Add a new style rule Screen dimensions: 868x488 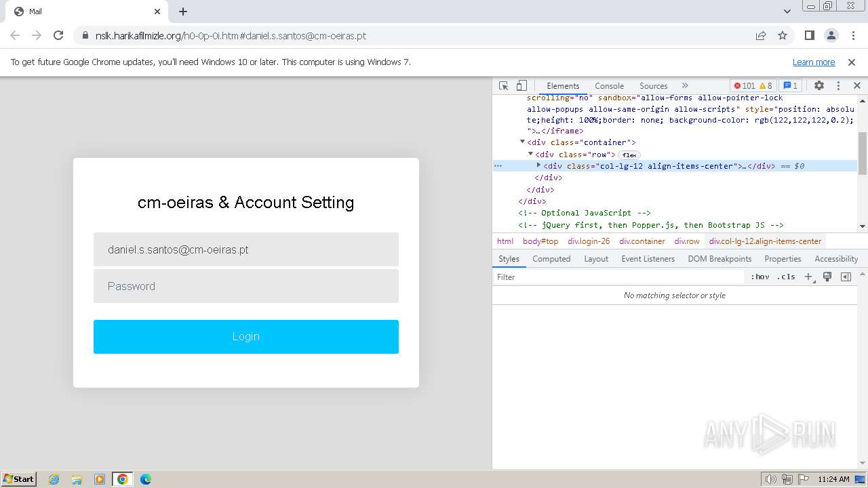808,277
